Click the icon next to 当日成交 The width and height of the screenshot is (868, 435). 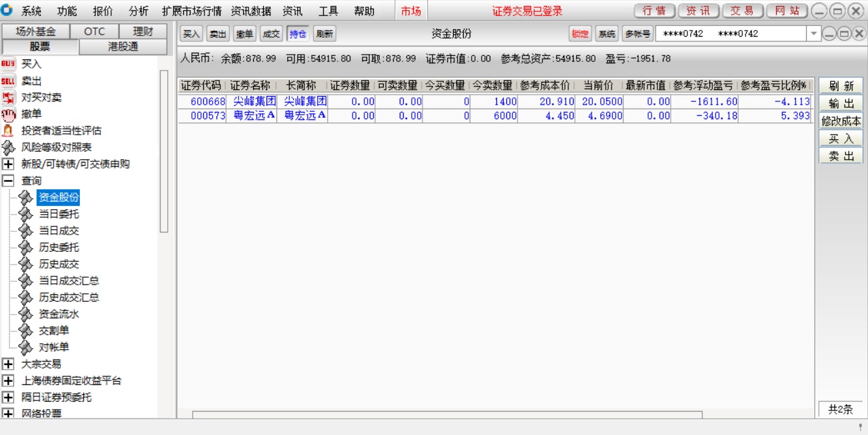[25, 230]
